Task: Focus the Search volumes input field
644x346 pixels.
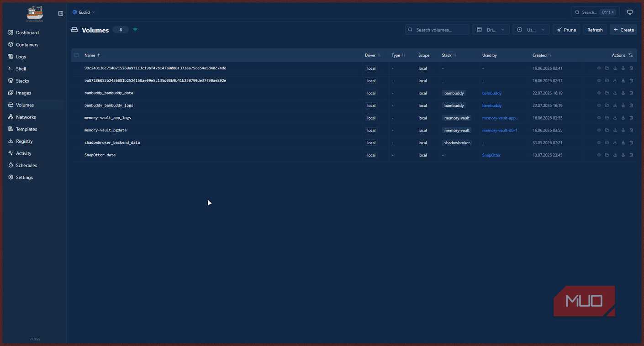Action: (437, 30)
